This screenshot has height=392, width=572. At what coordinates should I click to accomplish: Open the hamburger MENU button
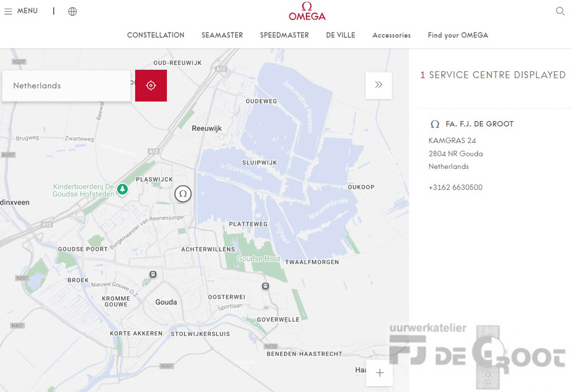(21, 11)
